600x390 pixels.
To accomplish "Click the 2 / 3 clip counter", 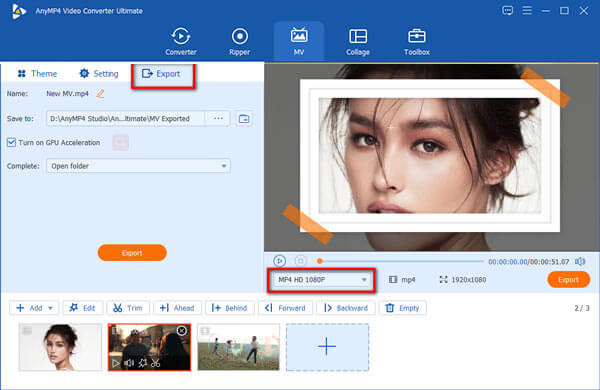I will 582,308.
